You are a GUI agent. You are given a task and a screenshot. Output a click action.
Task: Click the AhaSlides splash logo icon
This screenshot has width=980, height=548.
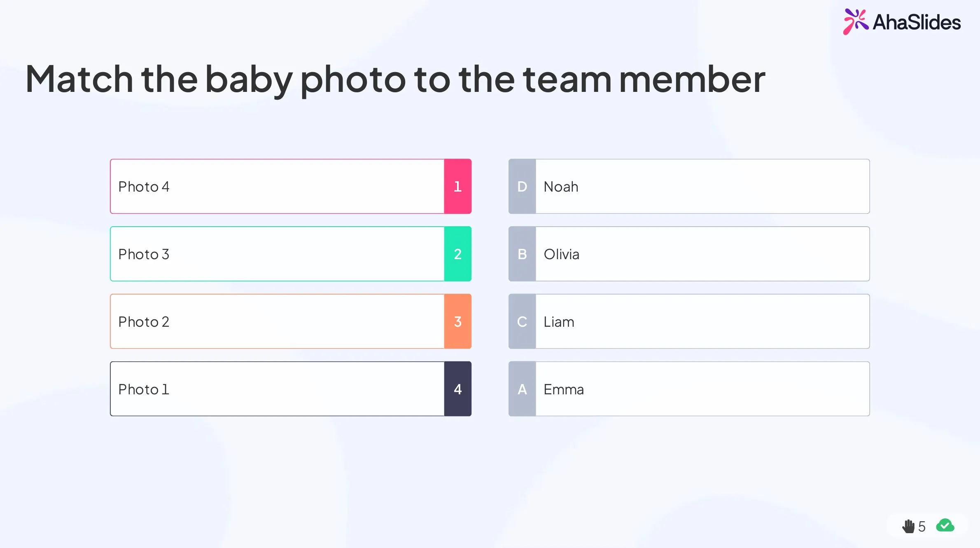point(856,21)
